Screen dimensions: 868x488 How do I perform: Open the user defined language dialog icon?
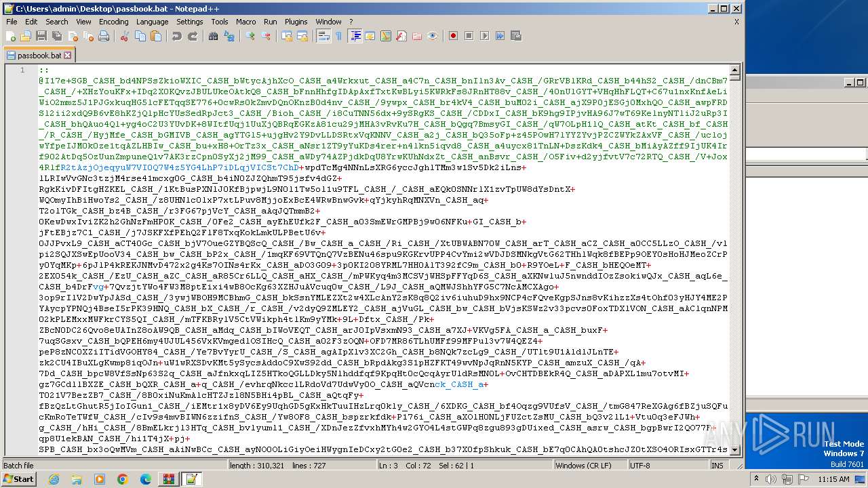click(371, 36)
